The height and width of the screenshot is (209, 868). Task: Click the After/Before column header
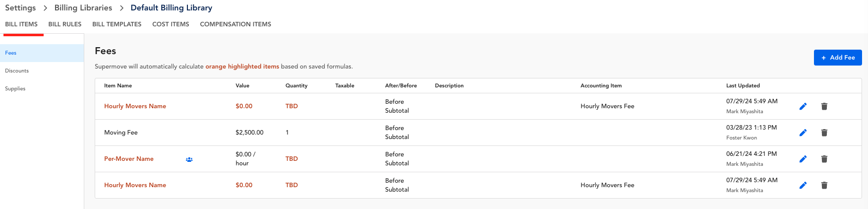click(x=401, y=86)
